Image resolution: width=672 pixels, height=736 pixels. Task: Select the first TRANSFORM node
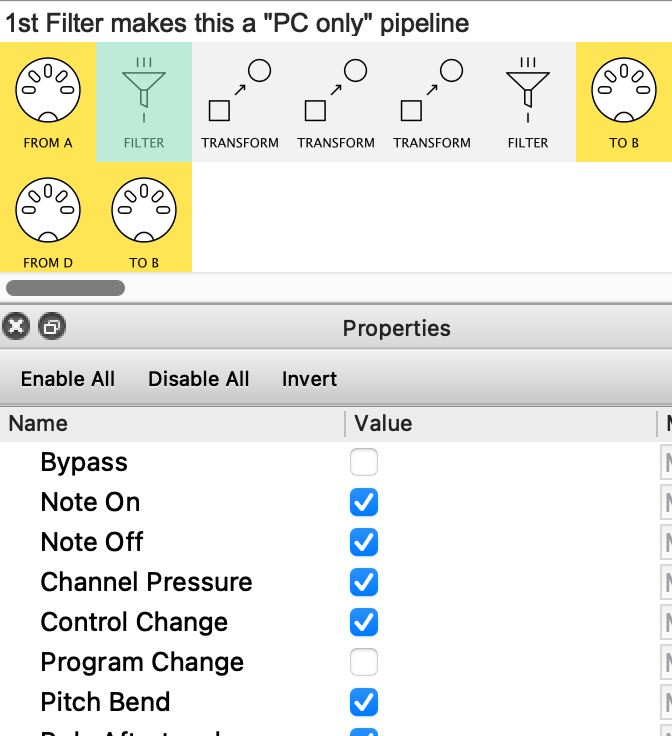[240, 101]
